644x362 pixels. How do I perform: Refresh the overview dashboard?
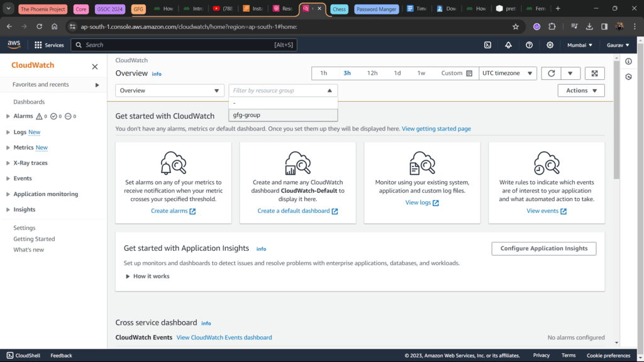551,73
